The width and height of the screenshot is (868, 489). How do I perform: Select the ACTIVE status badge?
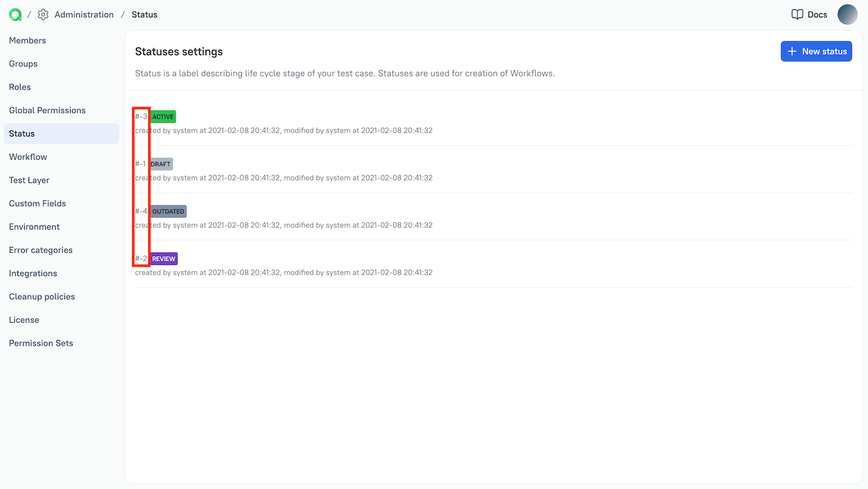coord(162,116)
